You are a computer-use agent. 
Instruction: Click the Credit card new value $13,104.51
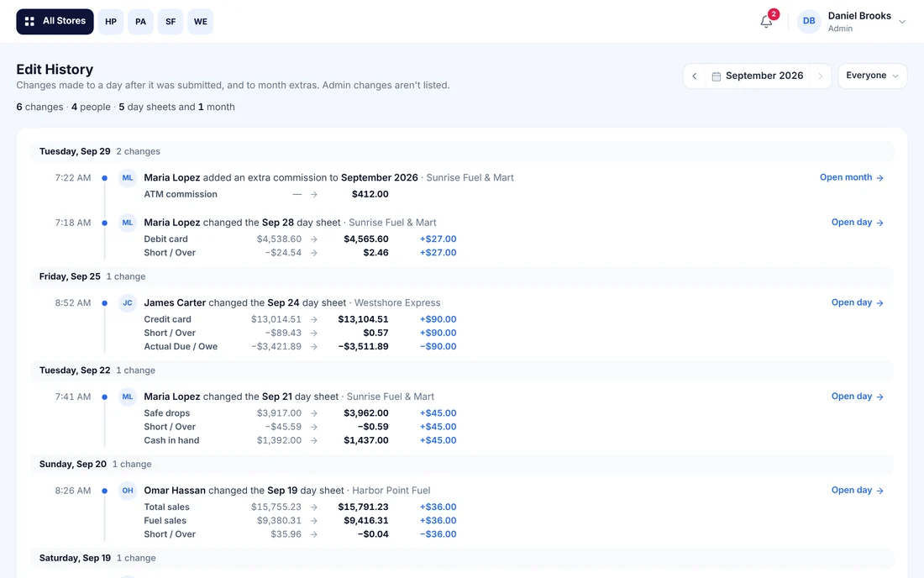pyautogui.click(x=363, y=319)
